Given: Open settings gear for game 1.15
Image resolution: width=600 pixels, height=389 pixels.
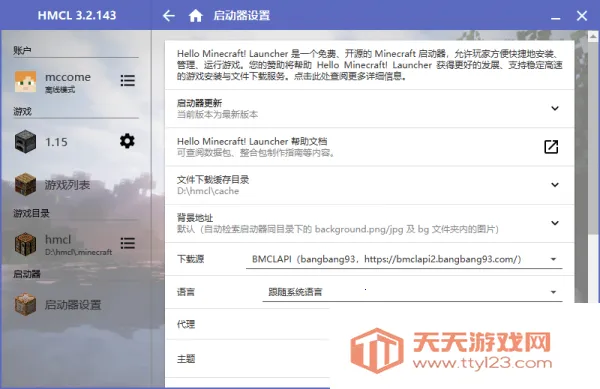Looking at the screenshot, I should click(127, 141).
